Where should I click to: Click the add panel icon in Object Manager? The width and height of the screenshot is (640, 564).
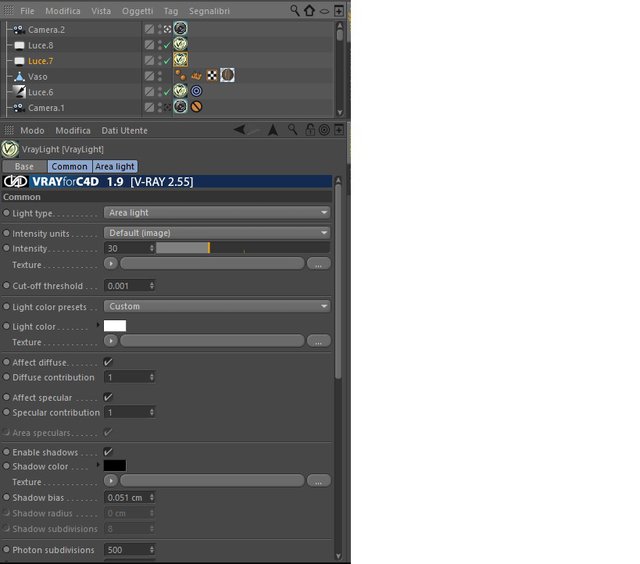click(339, 11)
